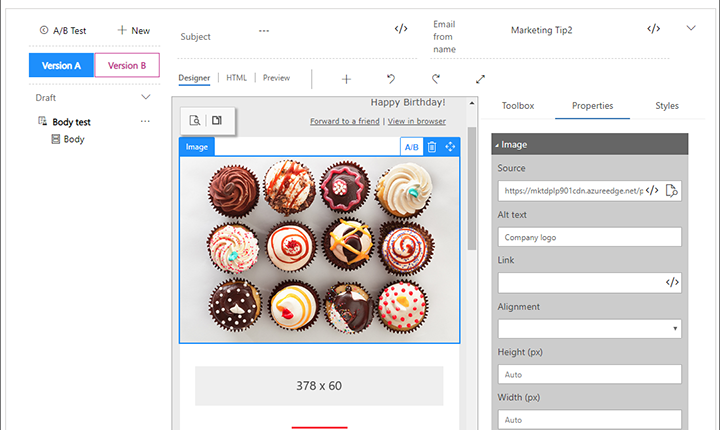Click the image gallery icon beside Source
This screenshot has height=430, width=720.
coord(672,190)
